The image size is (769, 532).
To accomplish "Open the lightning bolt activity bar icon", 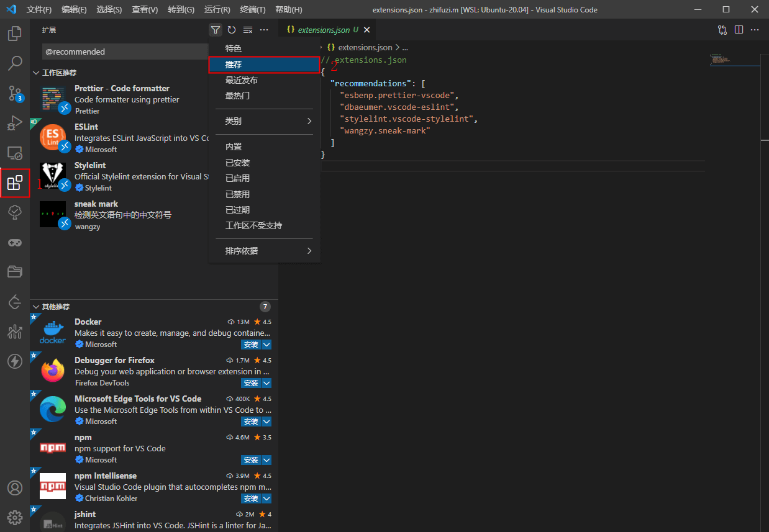I will tap(15, 361).
